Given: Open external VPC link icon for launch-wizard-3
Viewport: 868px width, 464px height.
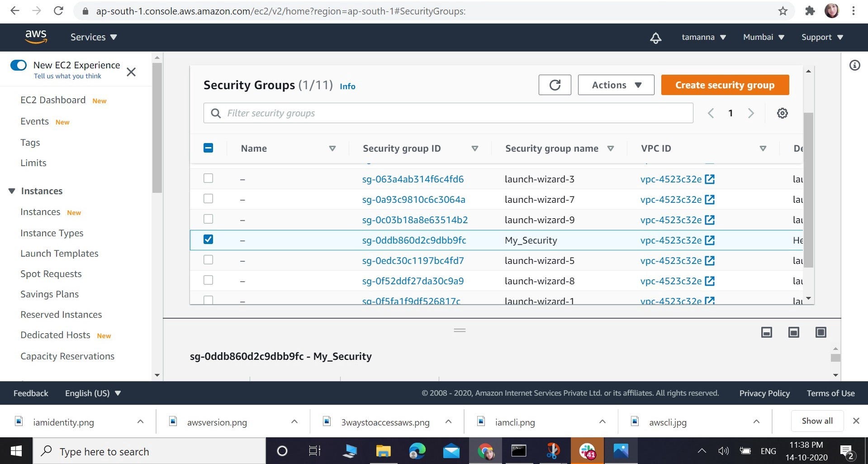Looking at the screenshot, I should click(710, 179).
